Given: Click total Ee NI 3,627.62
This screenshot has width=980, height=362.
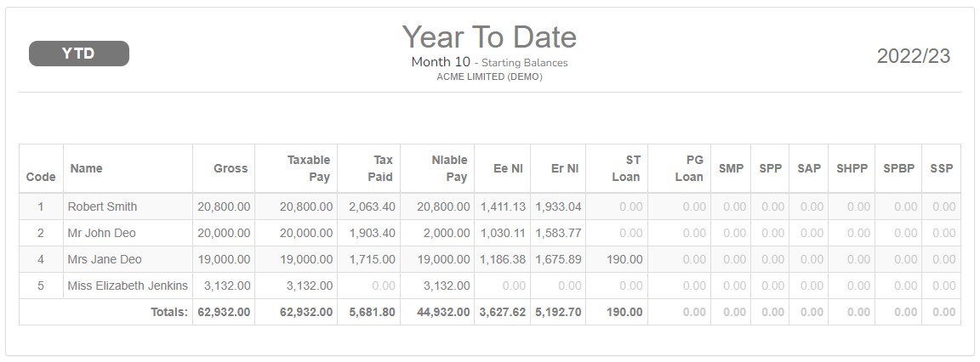Looking at the screenshot, I should click(x=503, y=312).
